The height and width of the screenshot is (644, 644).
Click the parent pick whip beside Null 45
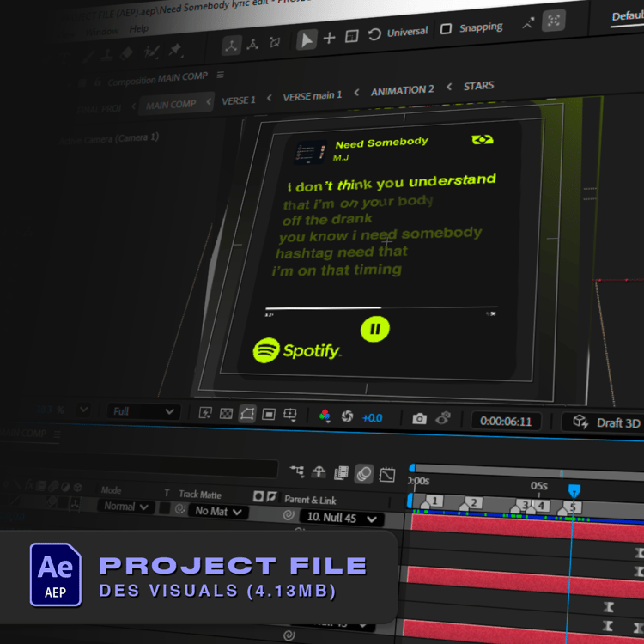(289, 514)
